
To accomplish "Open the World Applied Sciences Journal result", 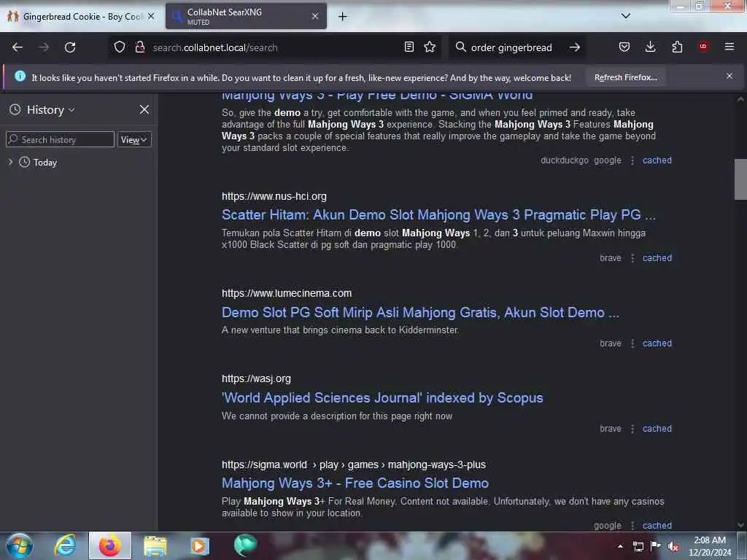I will (x=382, y=397).
